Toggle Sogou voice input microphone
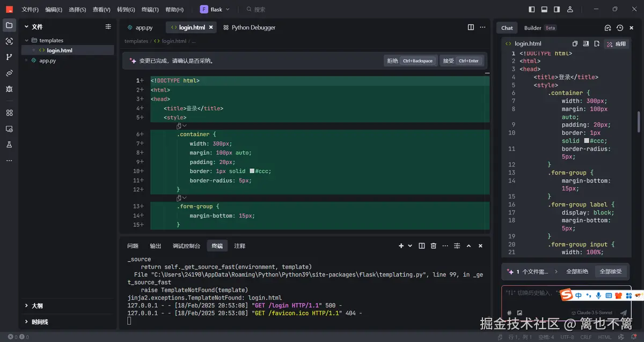This screenshot has height=342, width=644. [x=598, y=295]
